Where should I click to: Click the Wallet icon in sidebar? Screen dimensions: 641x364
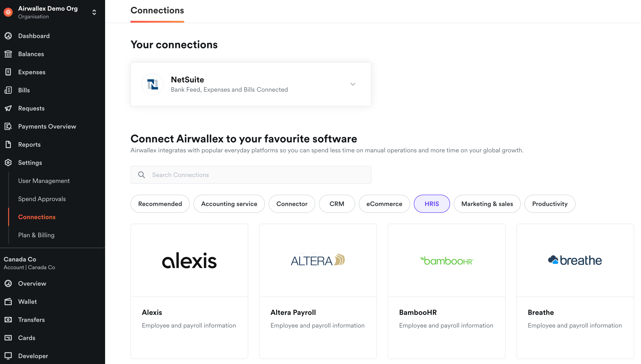8,302
